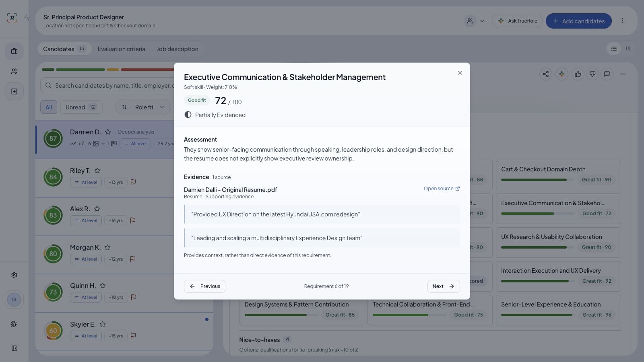
Task: Switch to the Job description tab
Action: [178, 49]
